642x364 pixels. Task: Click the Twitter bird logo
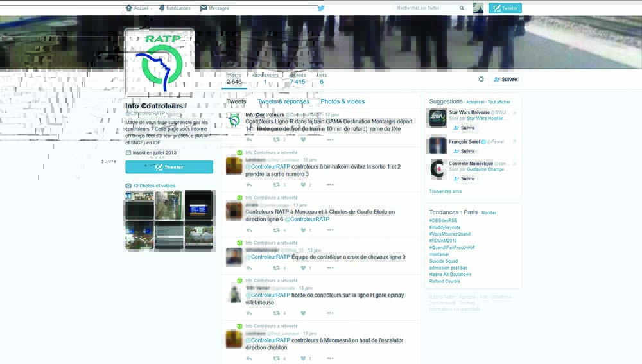click(321, 8)
